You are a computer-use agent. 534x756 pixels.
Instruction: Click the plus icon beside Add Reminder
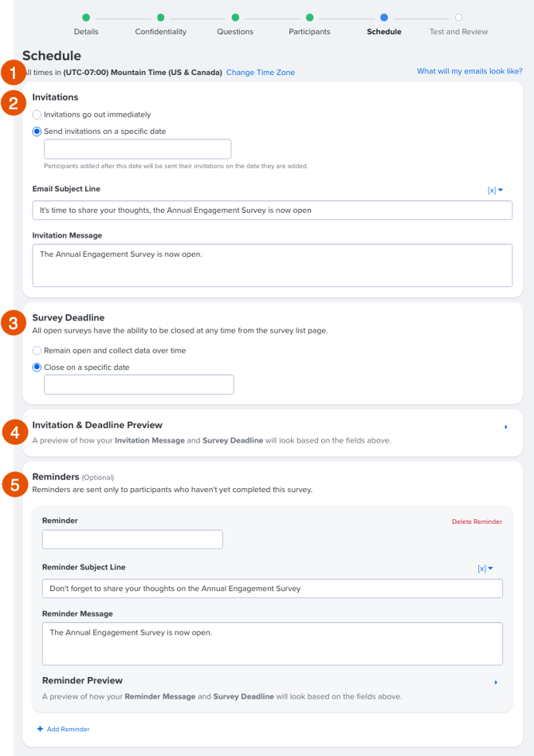(40, 729)
